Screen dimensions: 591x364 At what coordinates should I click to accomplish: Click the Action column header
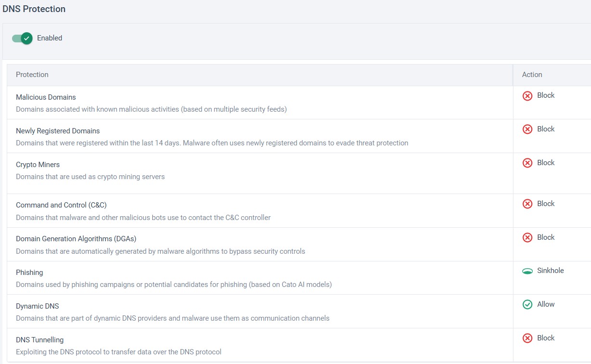[532, 75]
